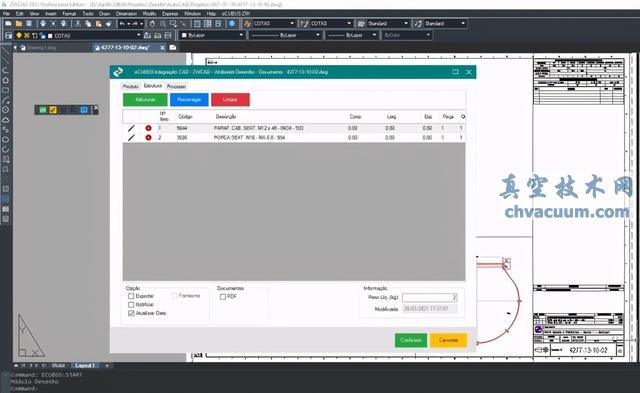Click the Cut scissors icon in toolbar
640x393 pixels.
pyautogui.click(x=78, y=24)
